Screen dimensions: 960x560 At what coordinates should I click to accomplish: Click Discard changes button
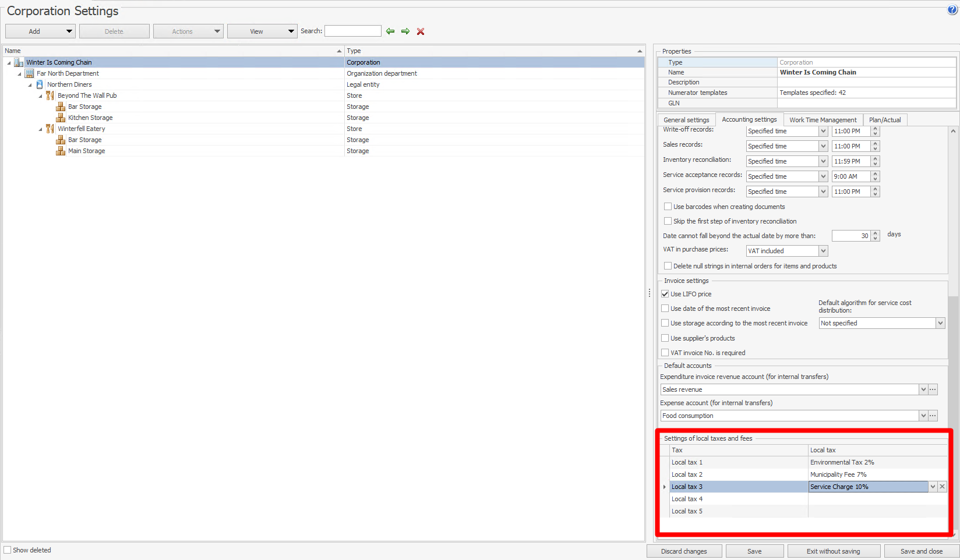click(684, 551)
